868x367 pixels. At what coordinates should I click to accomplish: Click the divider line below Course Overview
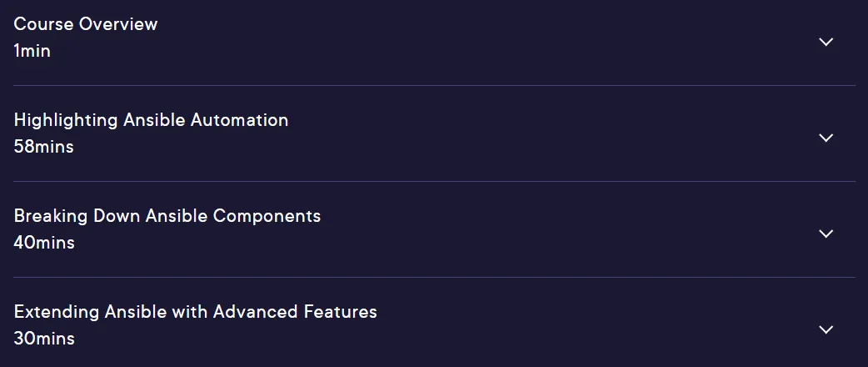click(x=434, y=85)
